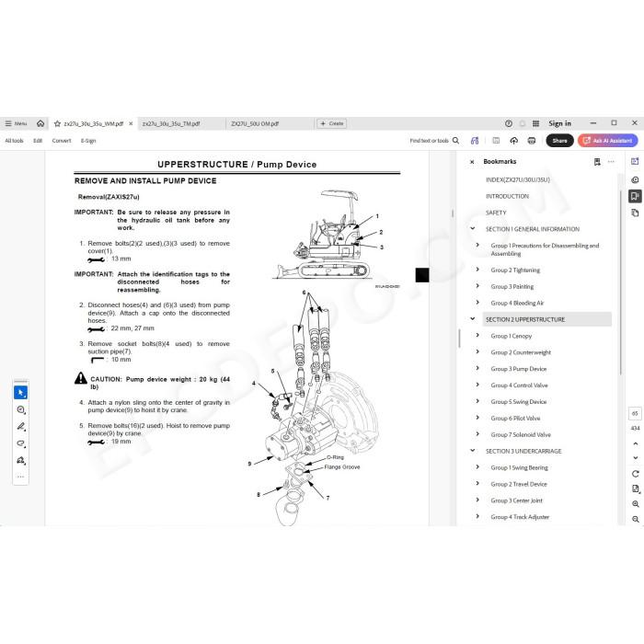The image size is (644, 644).
Task: Open the page thumbnails panel icon
Action: point(635,213)
